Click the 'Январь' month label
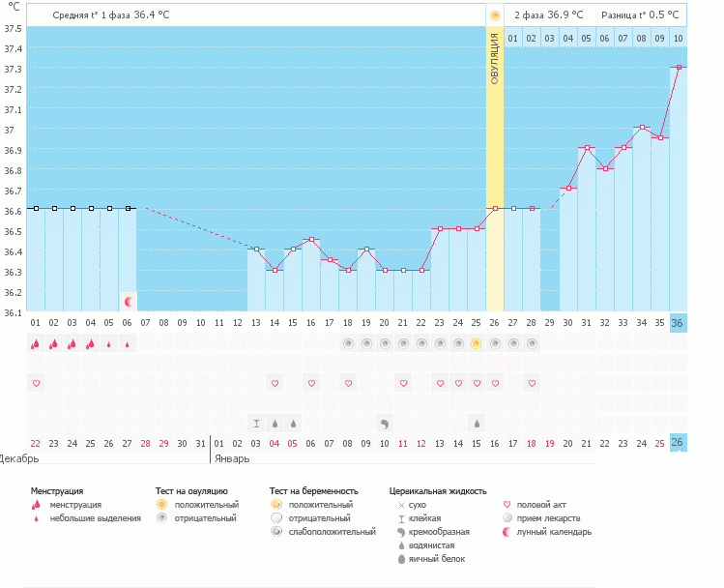This screenshot has width=724, height=588. 231,458
